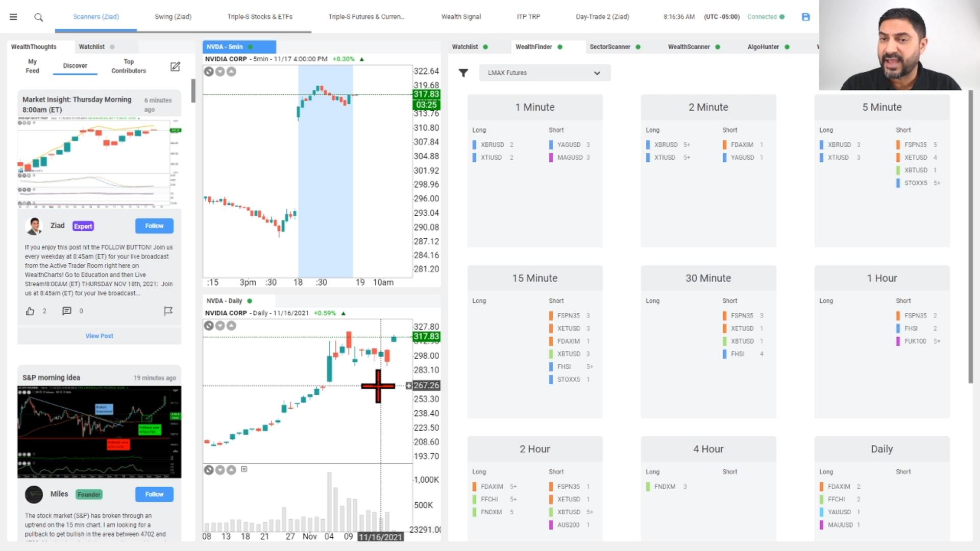The image size is (980, 551).
Task: Move the NVDA Daily chart pane down
Action: 220,326
